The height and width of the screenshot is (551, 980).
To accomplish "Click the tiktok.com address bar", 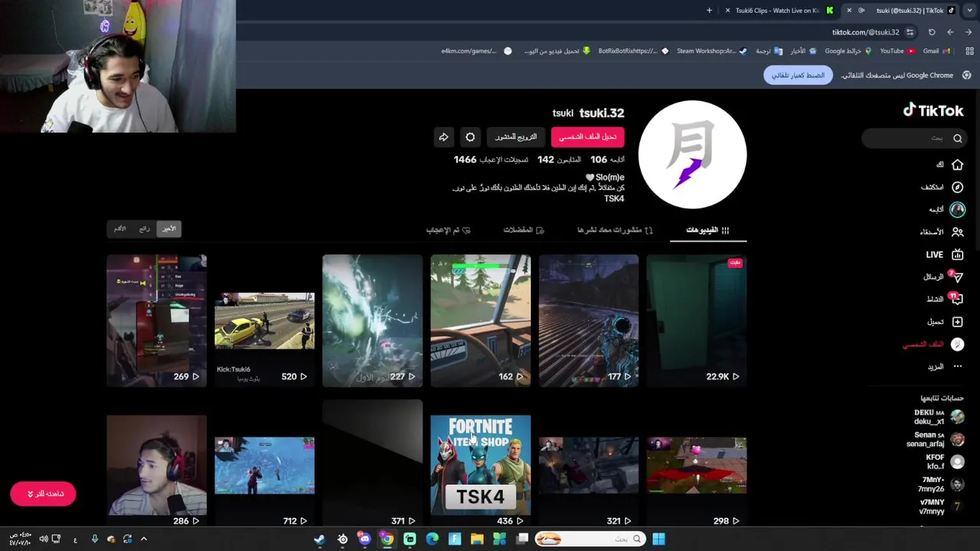I will (865, 32).
